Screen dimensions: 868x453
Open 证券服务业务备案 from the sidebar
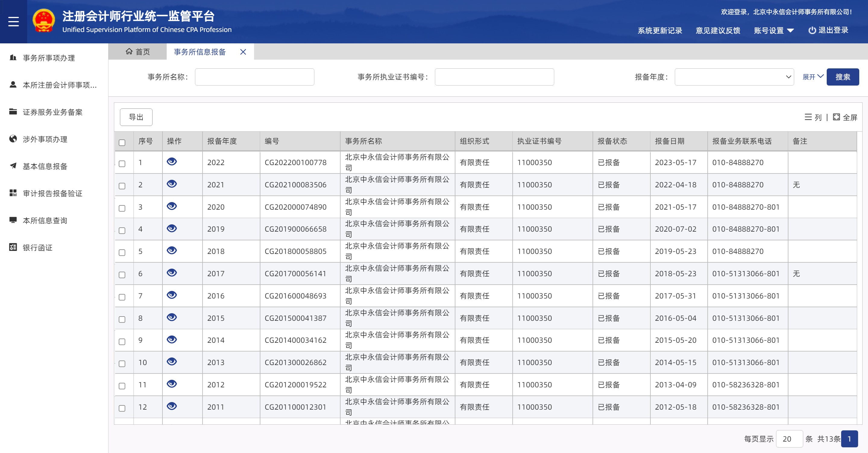[x=52, y=112]
